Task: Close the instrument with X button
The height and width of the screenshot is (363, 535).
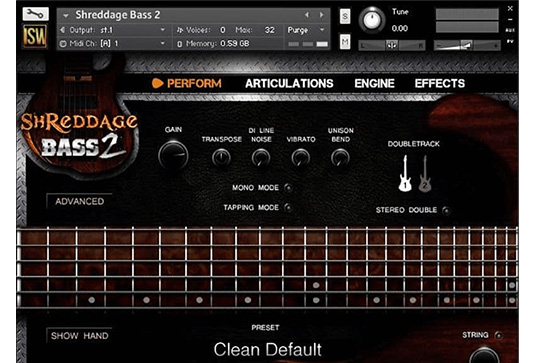Action: pos(510,9)
